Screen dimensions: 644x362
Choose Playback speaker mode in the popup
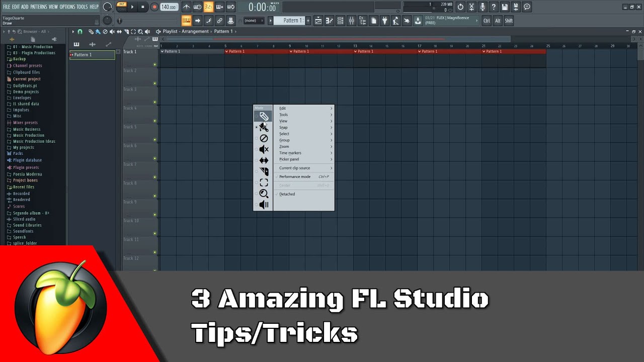click(264, 205)
